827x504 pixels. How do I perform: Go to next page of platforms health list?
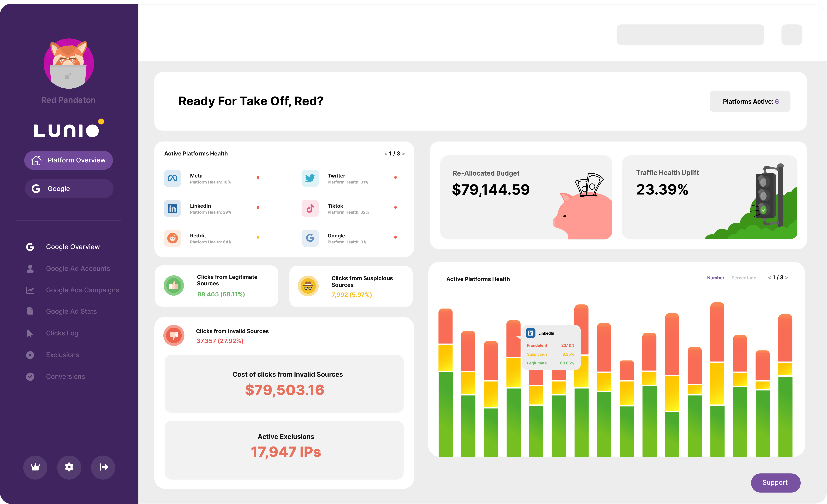click(403, 154)
